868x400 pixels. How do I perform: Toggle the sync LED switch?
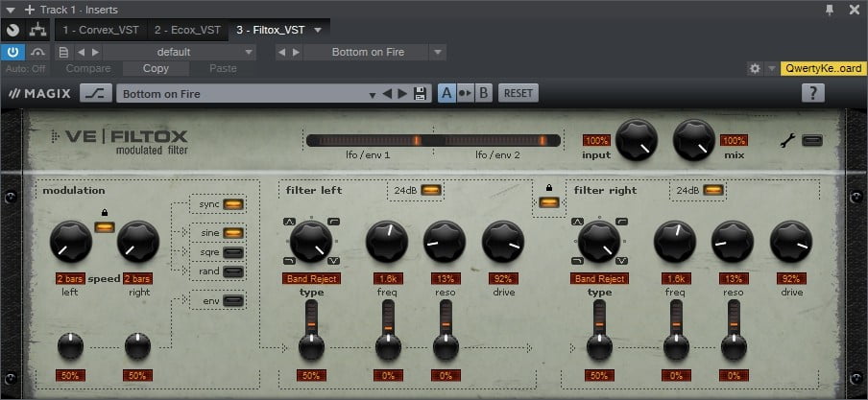click(233, 204)
